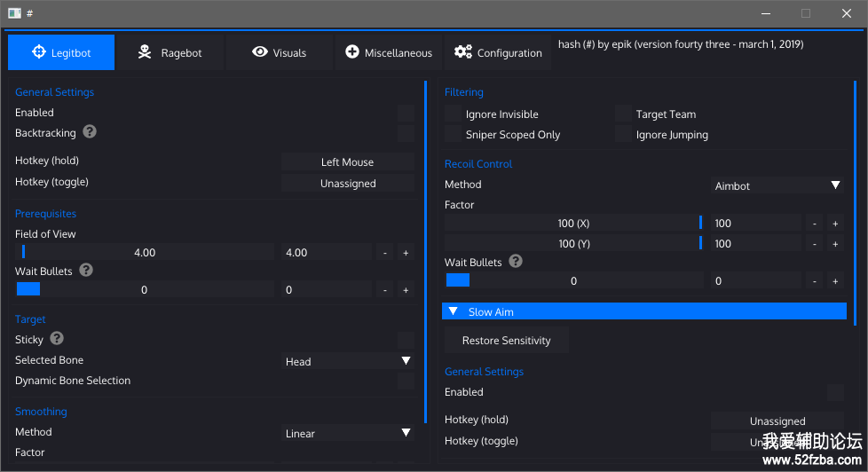Toggle the Target Team checkbox
The height and width of the screenshot is (472, 868).
point(623,114)
